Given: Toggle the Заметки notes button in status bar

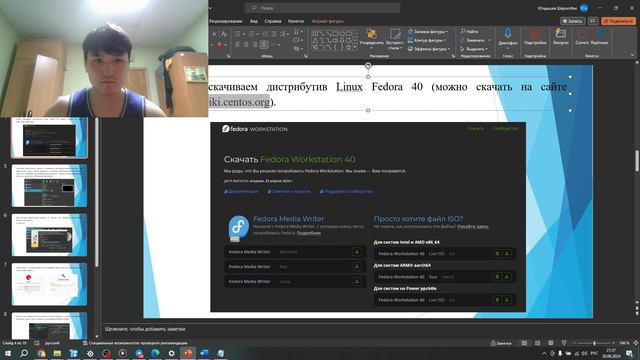Looking at the screenshot, I should point(501,343).
